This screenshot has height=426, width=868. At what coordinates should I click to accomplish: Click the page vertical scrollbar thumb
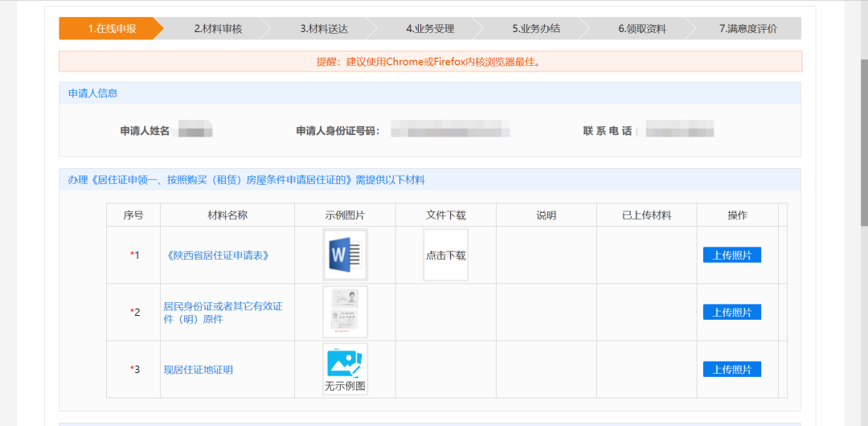coord(864,141)
